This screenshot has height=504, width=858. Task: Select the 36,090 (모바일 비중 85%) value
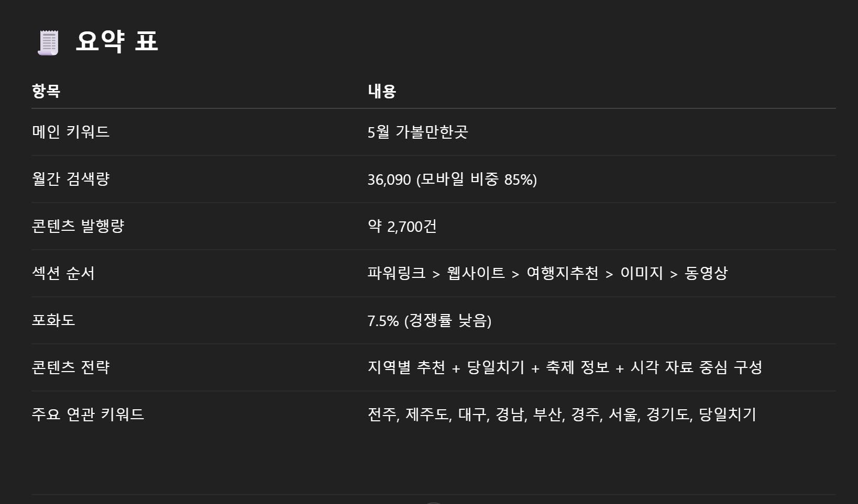pos(452,180)
